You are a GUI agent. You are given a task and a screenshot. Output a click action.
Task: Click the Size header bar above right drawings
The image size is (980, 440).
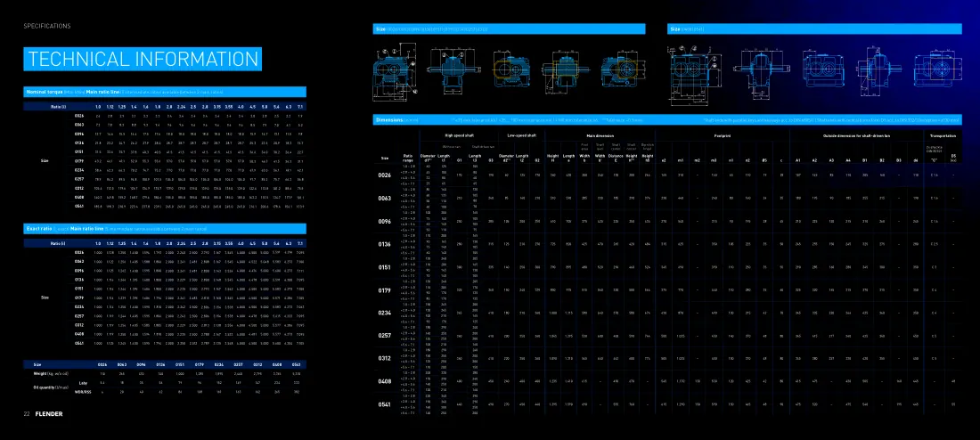point(814,29)
